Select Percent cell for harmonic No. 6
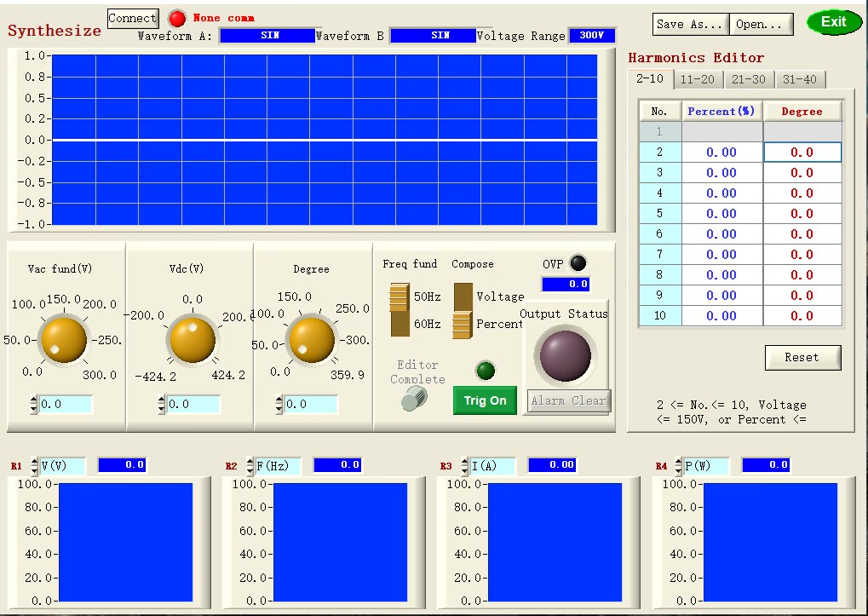This screenshot has width=868, height=616. (721, 234)
